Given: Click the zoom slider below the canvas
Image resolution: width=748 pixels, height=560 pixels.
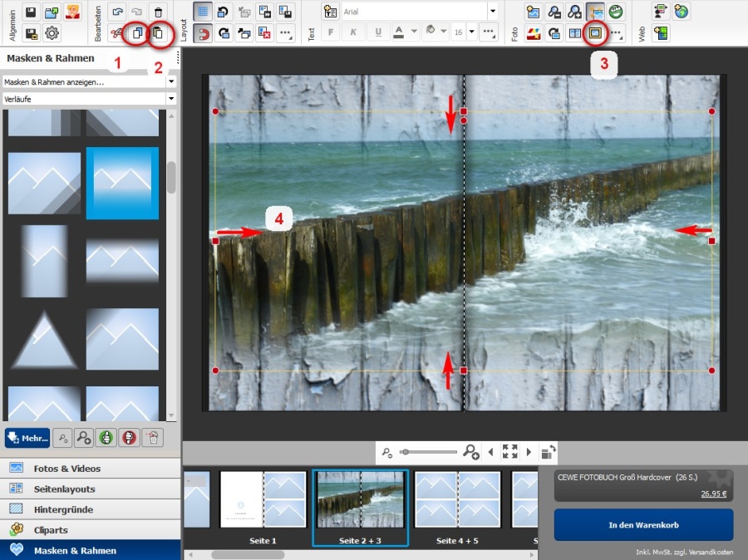Looking at the screenshot, I should click(x=428, y=452).
